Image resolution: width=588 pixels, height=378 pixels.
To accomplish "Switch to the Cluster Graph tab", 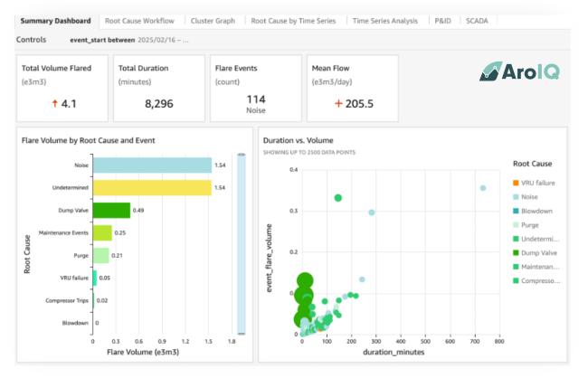I will [213, 19].
